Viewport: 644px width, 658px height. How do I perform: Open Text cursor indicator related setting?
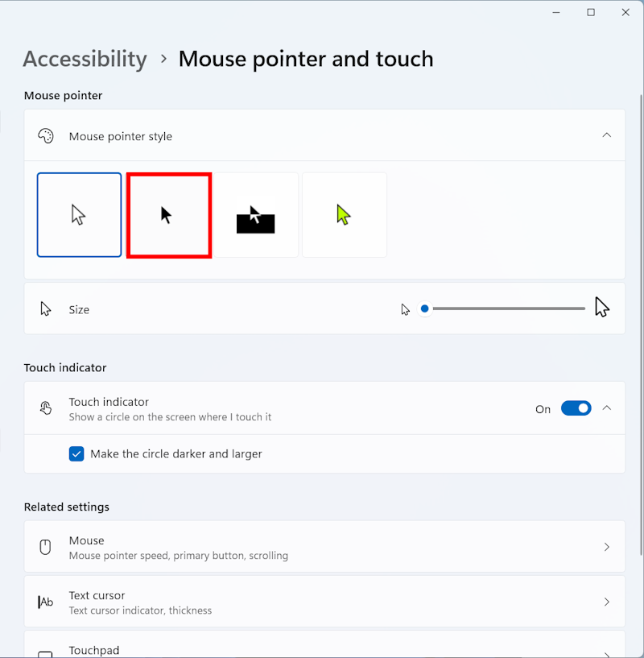coord(140,610)
